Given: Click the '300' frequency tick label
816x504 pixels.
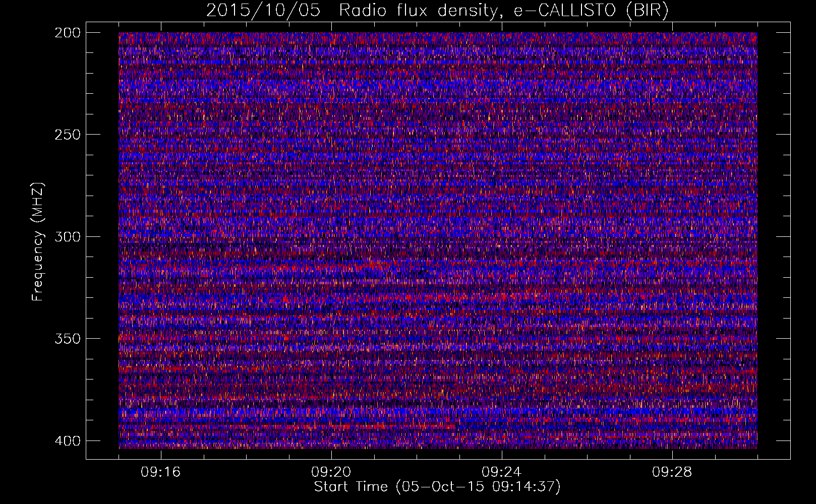Looking at the screenshot, I should point(67,236).
